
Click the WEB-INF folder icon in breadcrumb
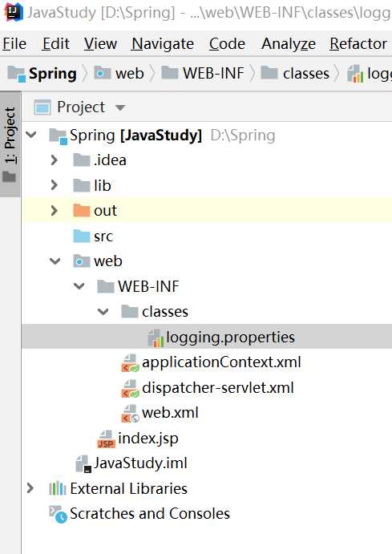[170, 73]
